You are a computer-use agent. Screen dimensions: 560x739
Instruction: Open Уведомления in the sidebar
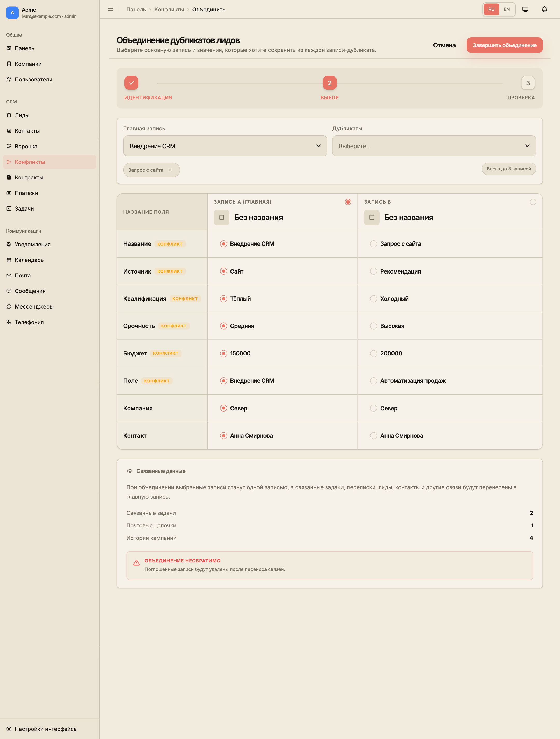point(50,245)
